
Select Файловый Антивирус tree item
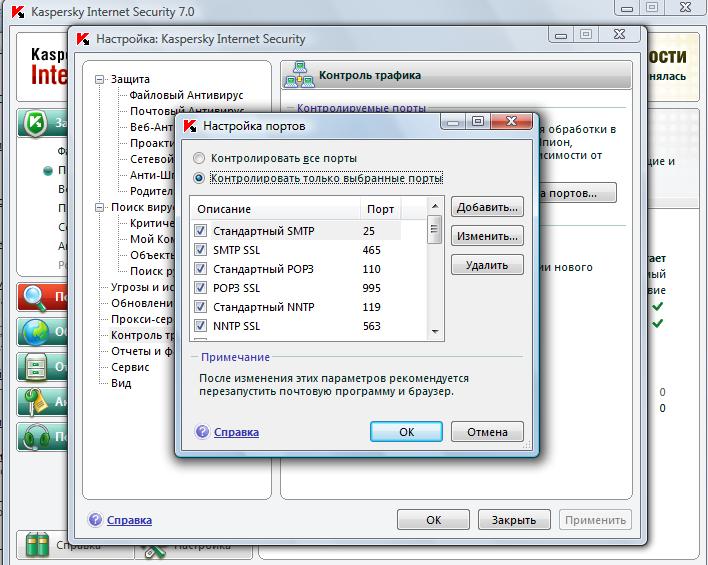point(186,95)
